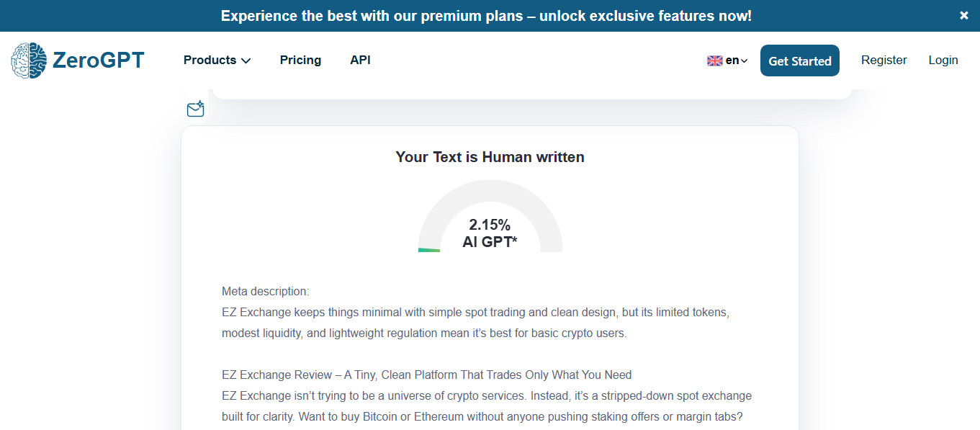
Task: Click the ZeroGPT wordmark text
Action: pos(99,61)
